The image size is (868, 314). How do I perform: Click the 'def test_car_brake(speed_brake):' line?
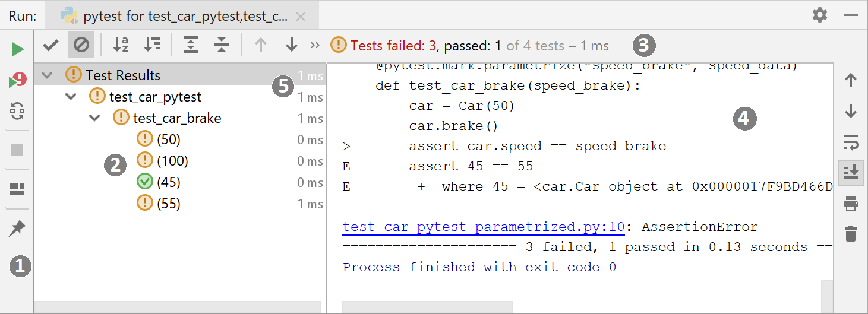[x=508, y=85]
